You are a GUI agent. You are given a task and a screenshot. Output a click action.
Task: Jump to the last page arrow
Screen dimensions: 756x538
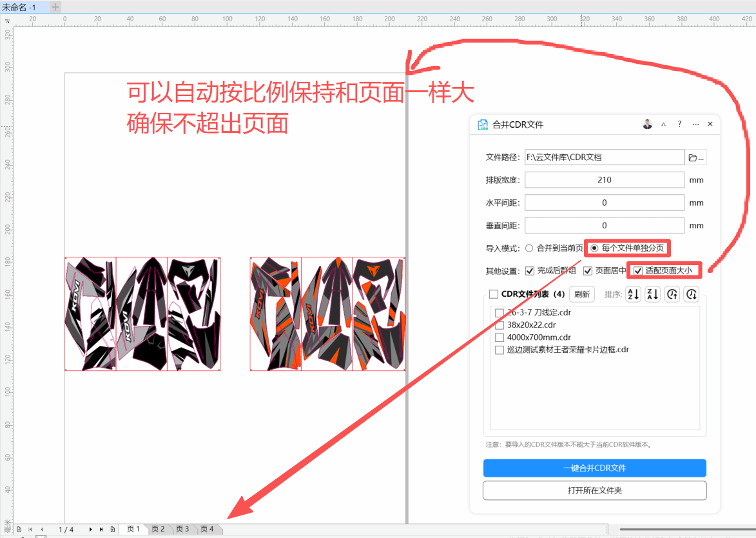101,530
